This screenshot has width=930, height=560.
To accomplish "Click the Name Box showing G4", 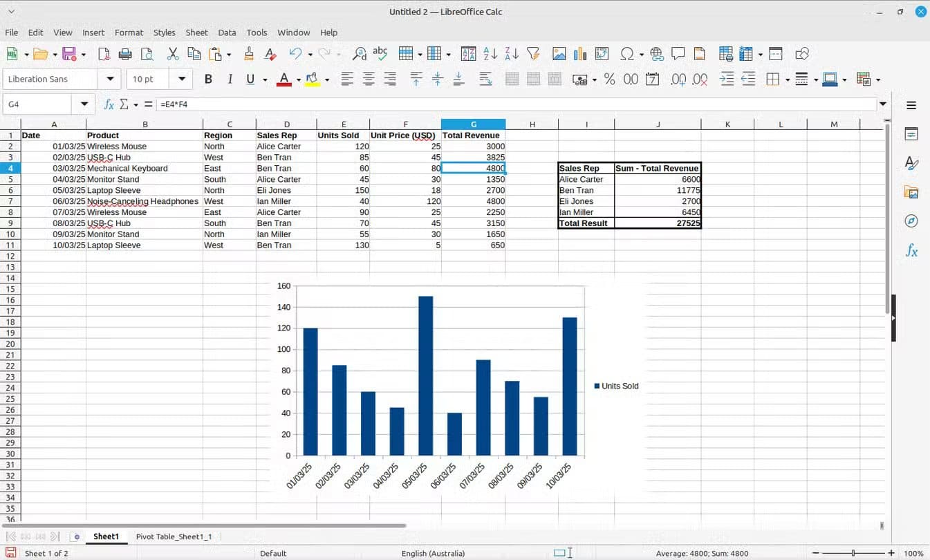I will [38, 104].
